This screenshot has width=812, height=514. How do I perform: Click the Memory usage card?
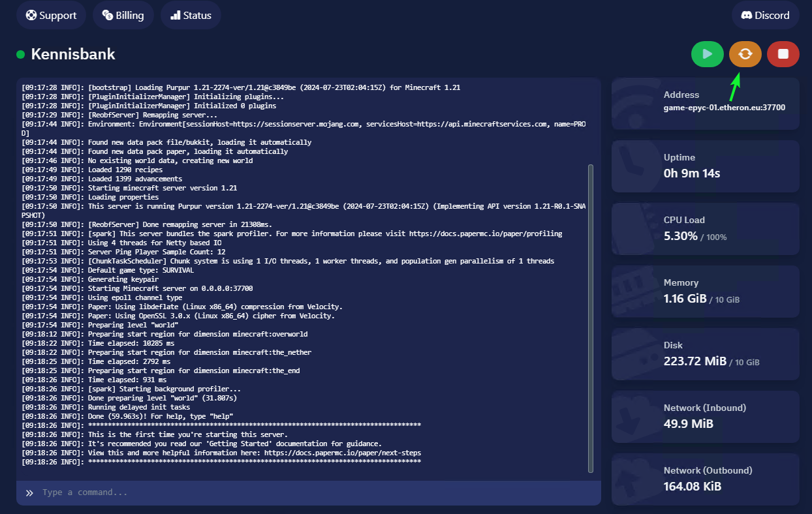pyautogui.click(x=705, y=292)
